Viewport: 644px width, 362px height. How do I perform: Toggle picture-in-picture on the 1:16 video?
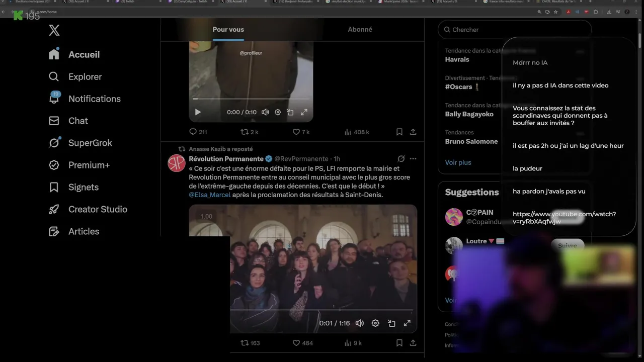point(391,323)
